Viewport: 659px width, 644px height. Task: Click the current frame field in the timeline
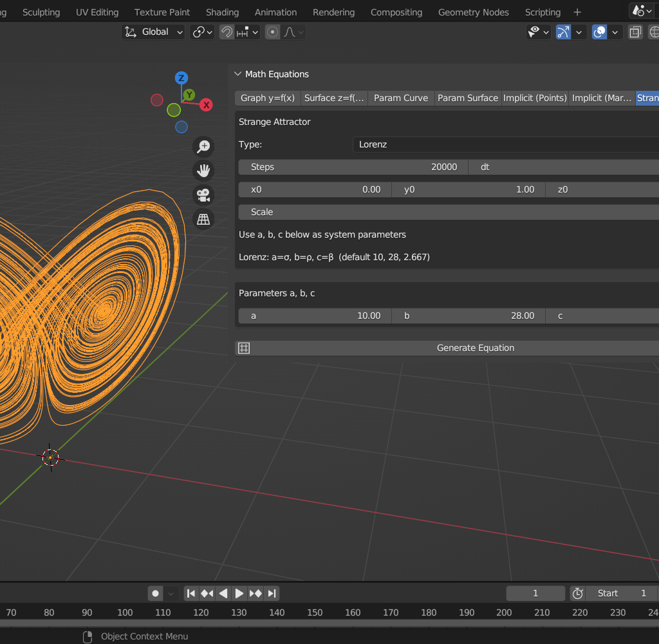(535, 592)
